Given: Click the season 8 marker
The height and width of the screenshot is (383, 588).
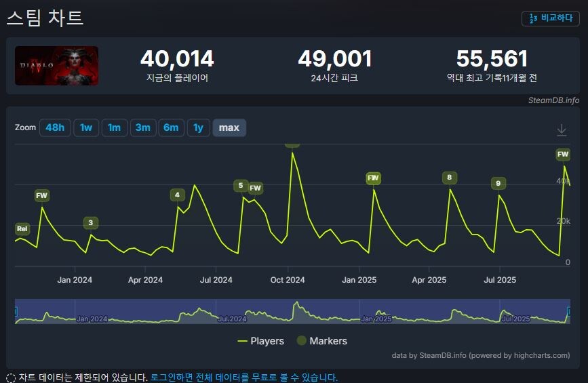Looking at the screenshot, I should pos(449,177).
